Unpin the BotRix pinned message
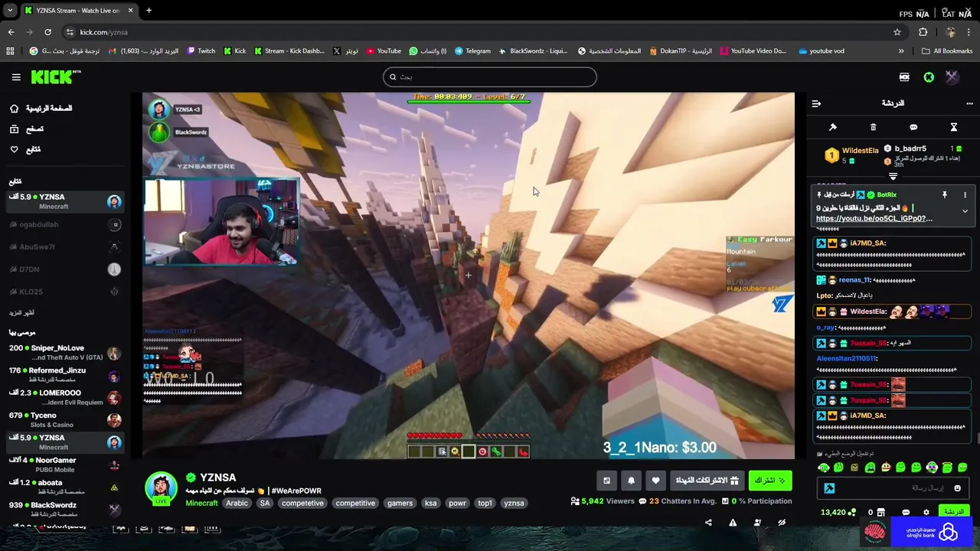 pyautogui.click(x=945, y=195)
